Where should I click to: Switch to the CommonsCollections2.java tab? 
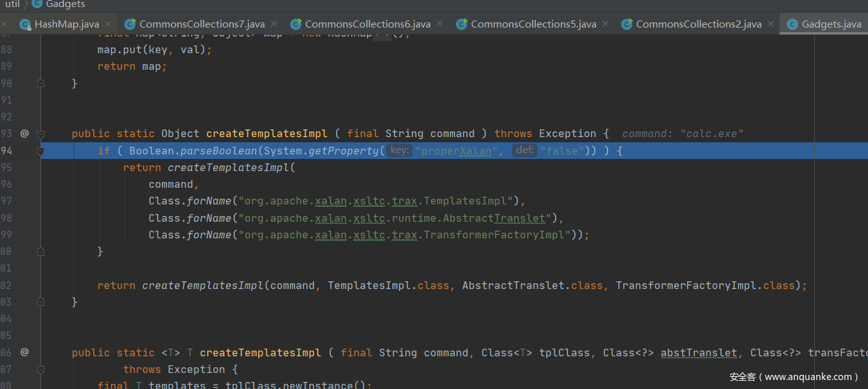coord(698,24)
